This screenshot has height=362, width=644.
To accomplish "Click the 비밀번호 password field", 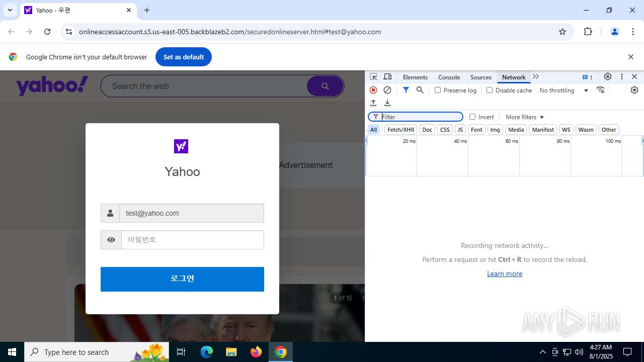I will [x=193, y=240].
